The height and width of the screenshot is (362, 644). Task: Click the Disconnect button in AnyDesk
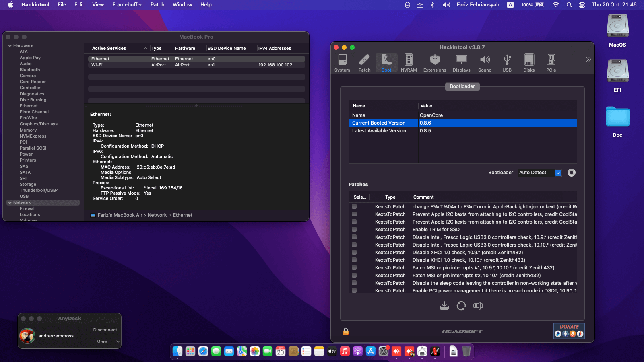click(105, 330)
